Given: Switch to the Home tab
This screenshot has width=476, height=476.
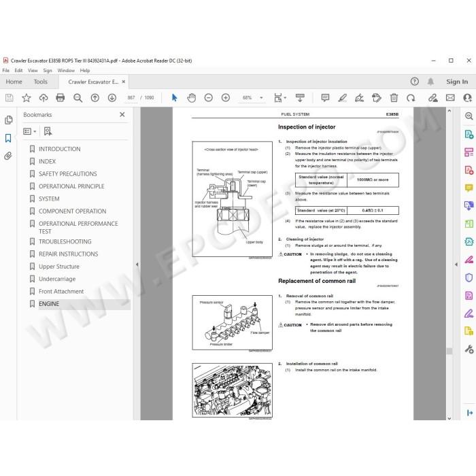Looking at the screenshot, I should pyautogui.click(x=14, y=82).
